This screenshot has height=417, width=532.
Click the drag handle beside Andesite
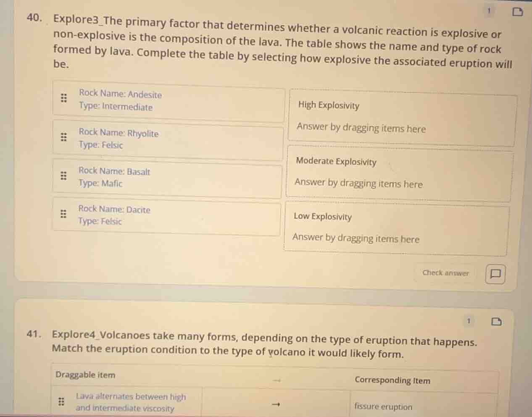pos(63,98)
